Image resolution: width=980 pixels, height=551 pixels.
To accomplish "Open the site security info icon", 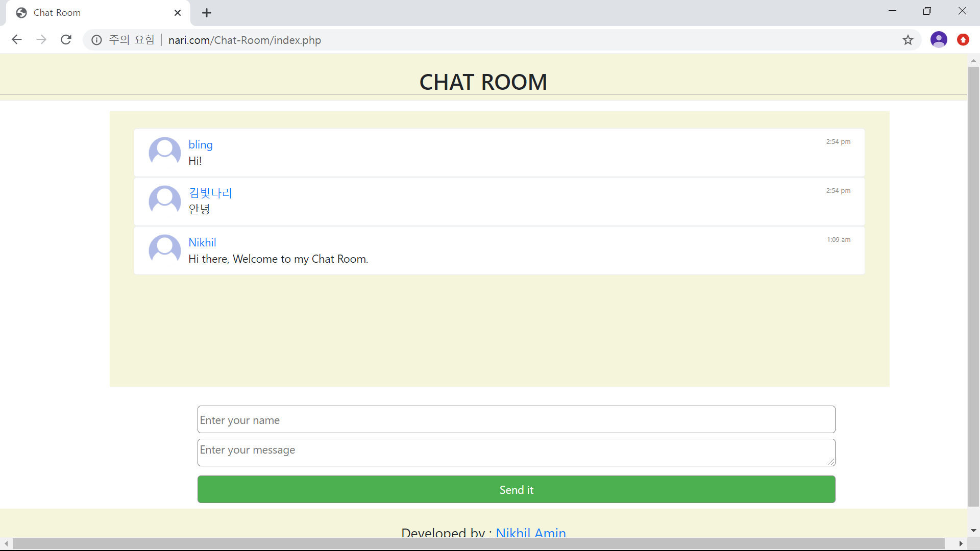I will (96, 40).
